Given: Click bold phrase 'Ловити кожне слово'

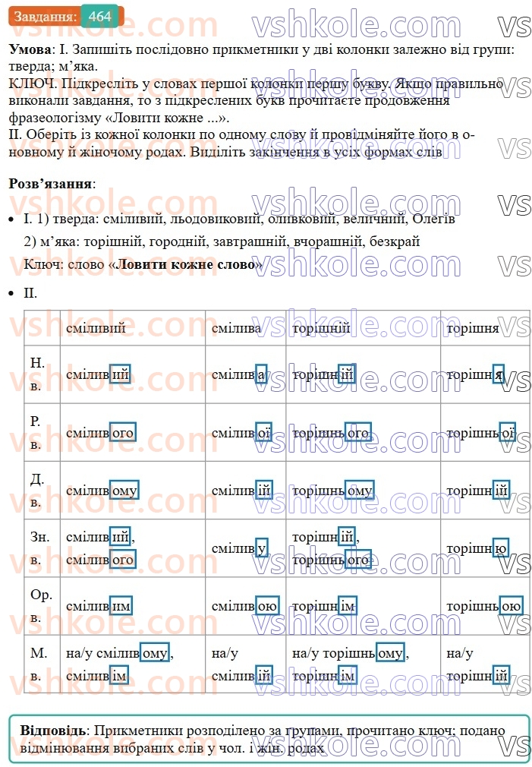Looking at the screenshot, I should click(x=187, y=264).
